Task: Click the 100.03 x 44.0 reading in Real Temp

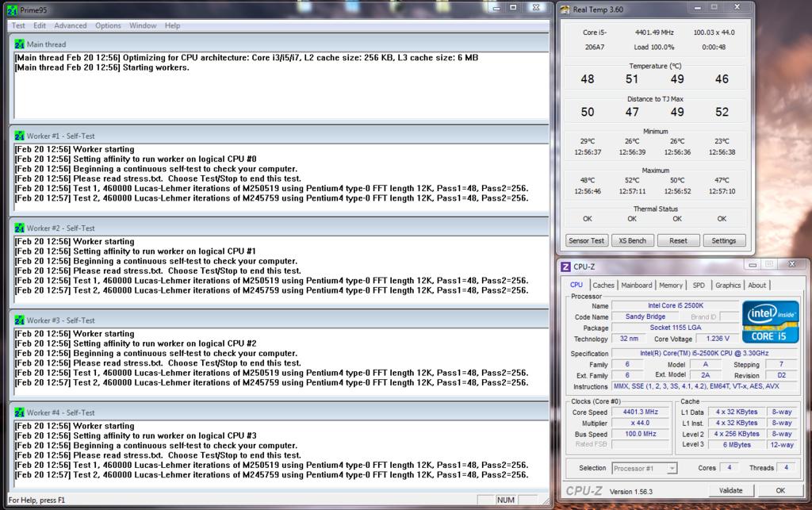Action: [x=714, y=32]
